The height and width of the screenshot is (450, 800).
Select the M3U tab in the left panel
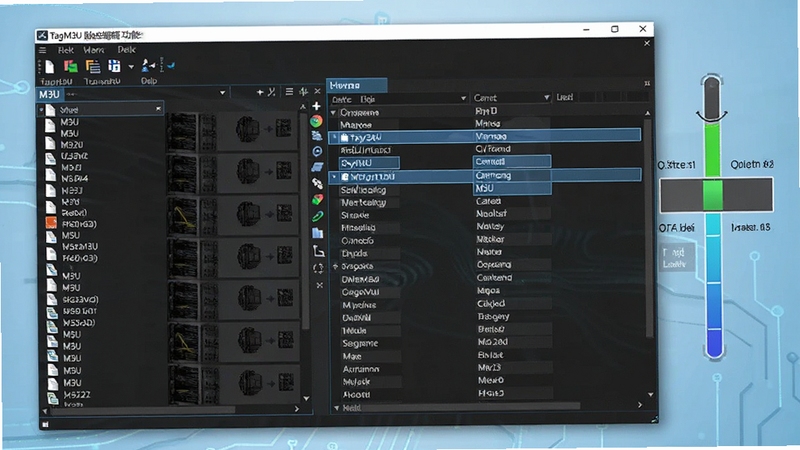49,94
